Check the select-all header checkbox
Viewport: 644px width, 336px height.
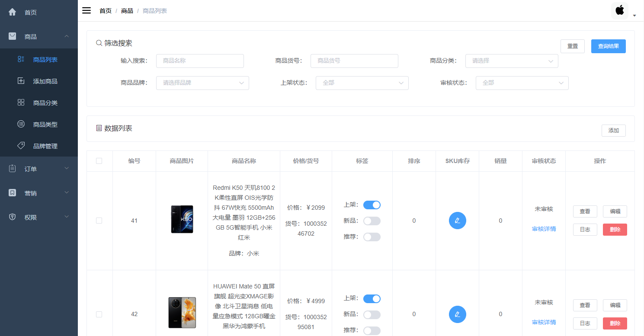[99, 161]
